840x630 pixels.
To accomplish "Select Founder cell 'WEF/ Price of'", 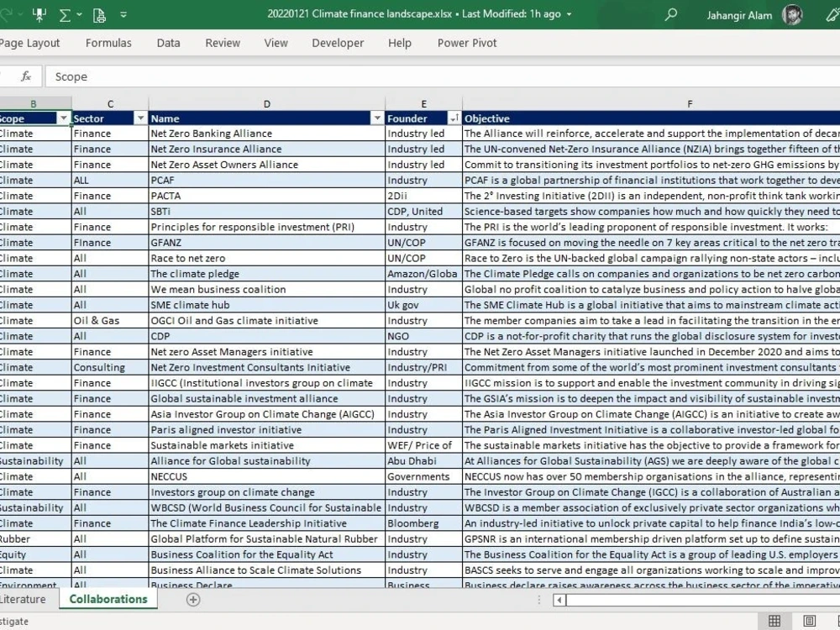I will [x=423, y=445].
